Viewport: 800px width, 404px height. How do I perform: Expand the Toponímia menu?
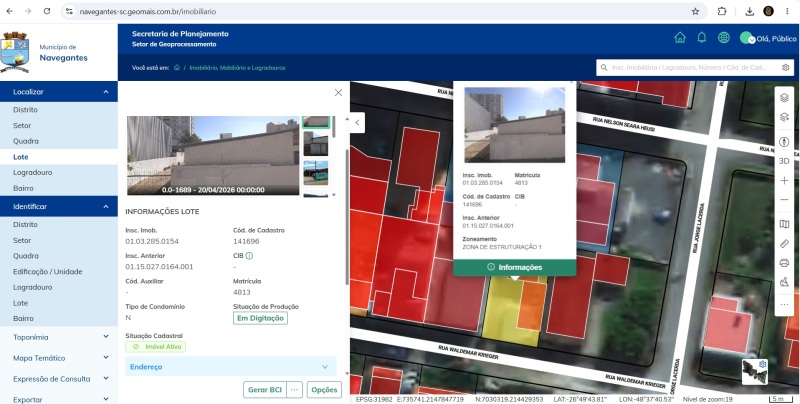point(59,337)
